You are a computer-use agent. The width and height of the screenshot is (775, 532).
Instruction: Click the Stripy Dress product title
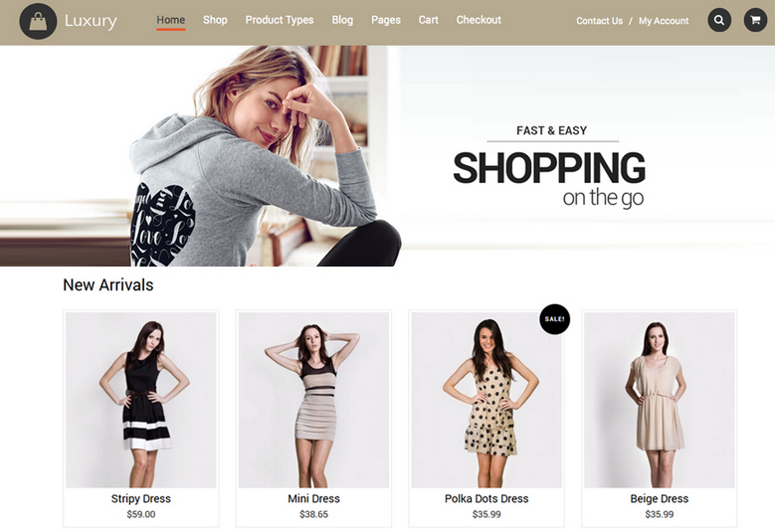point(141,499)
